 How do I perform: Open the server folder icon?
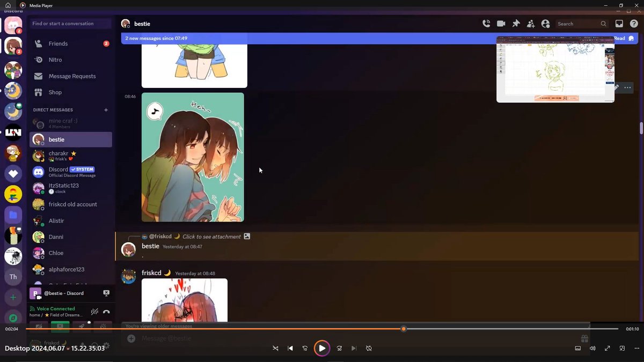(13, 215)
